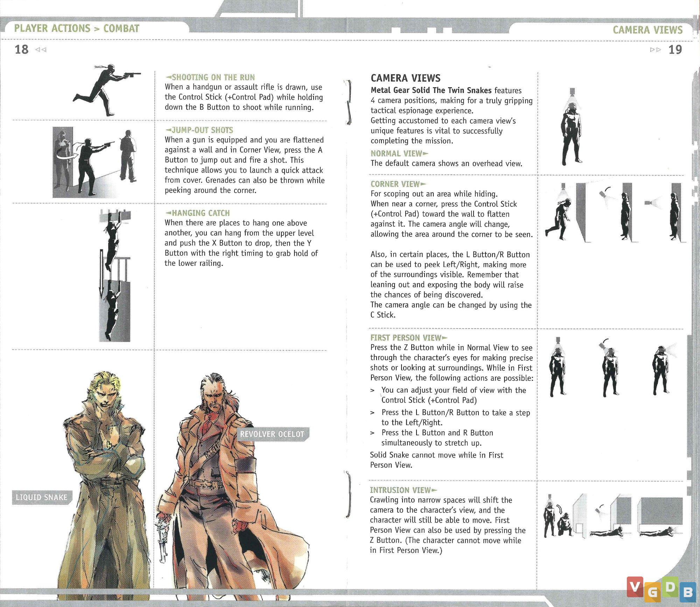Click the lower staple in the center fold
The image size is (700, 607).
click(348, 495)
